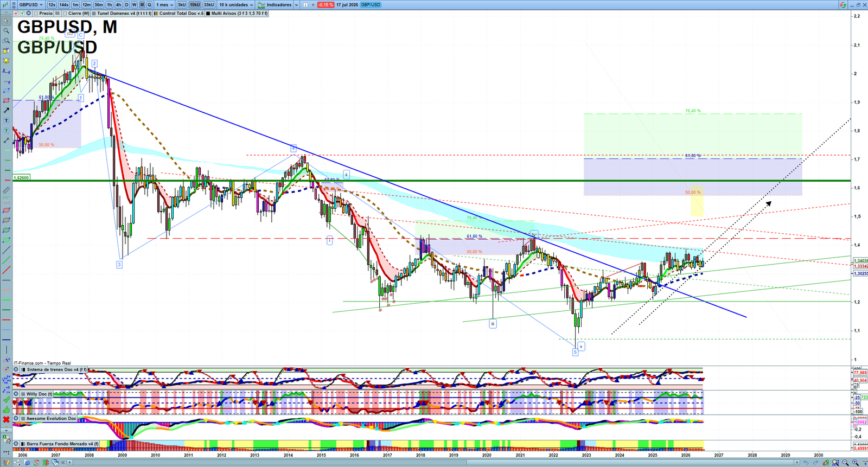
Task: Toggle the Precio checkbox
Action: [35, 13]
